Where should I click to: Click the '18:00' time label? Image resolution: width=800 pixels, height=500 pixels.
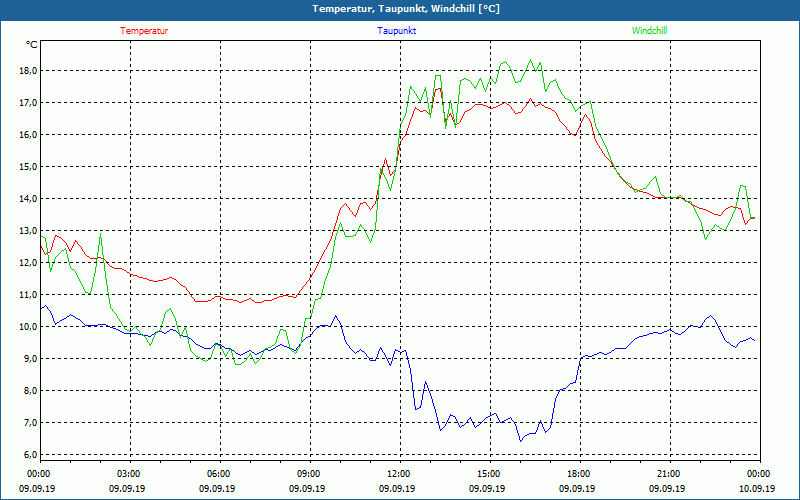[580, 474]
